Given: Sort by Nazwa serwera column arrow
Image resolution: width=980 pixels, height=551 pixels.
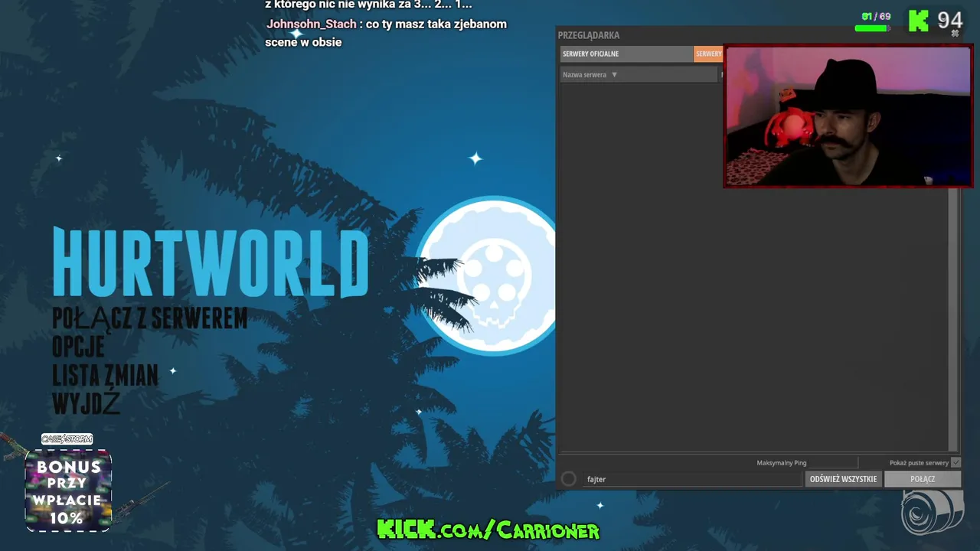Looking at the screenshot, I should tap(614, 75).
